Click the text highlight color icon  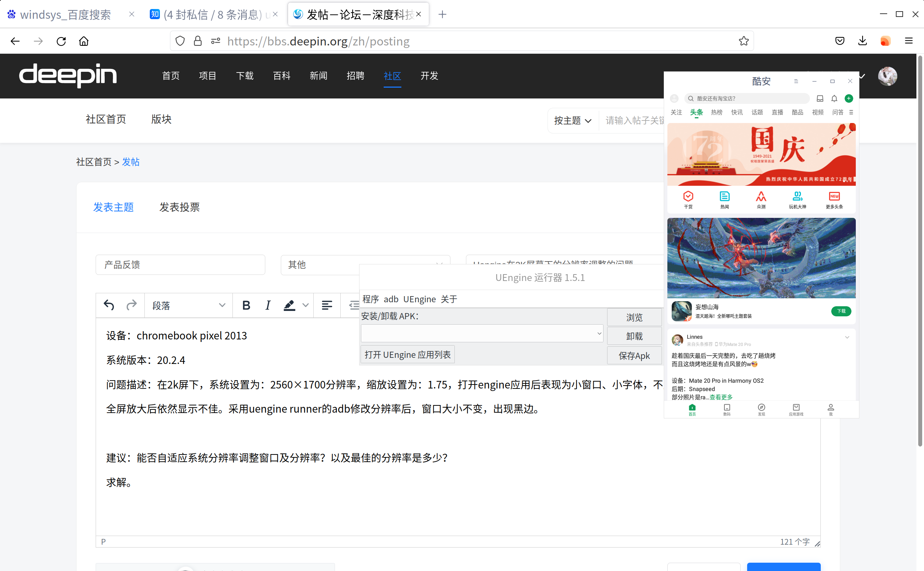click(x=289, y=305)
